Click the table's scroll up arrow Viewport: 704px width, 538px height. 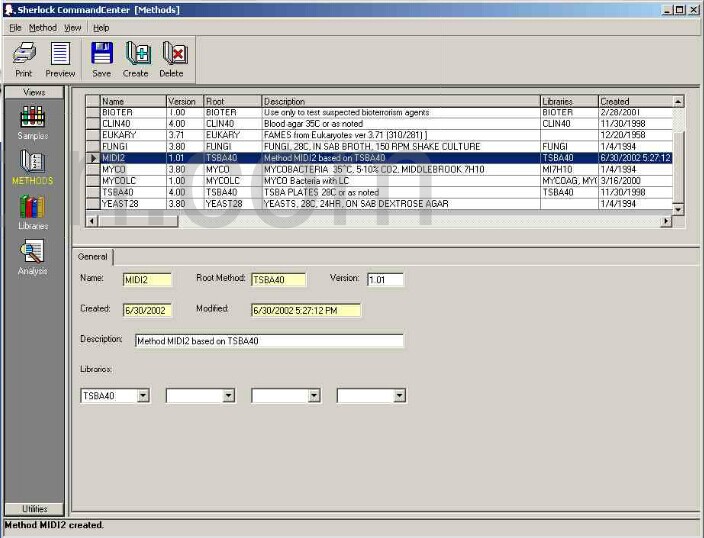(x=678, y=101)
